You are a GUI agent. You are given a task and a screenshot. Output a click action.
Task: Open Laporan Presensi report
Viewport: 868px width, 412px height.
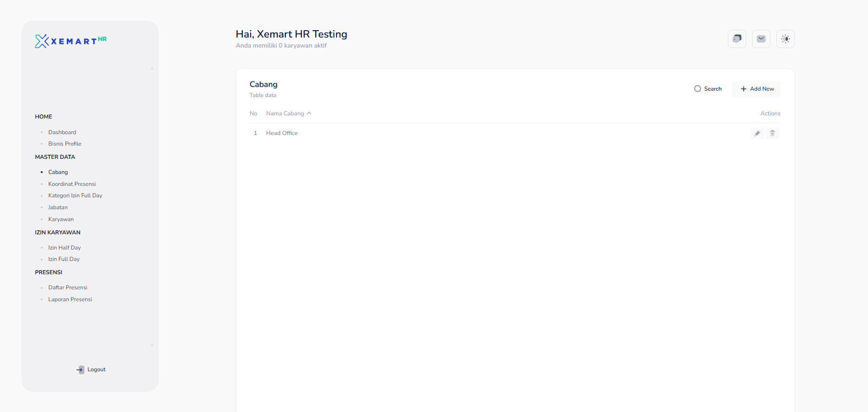point(70,299)
